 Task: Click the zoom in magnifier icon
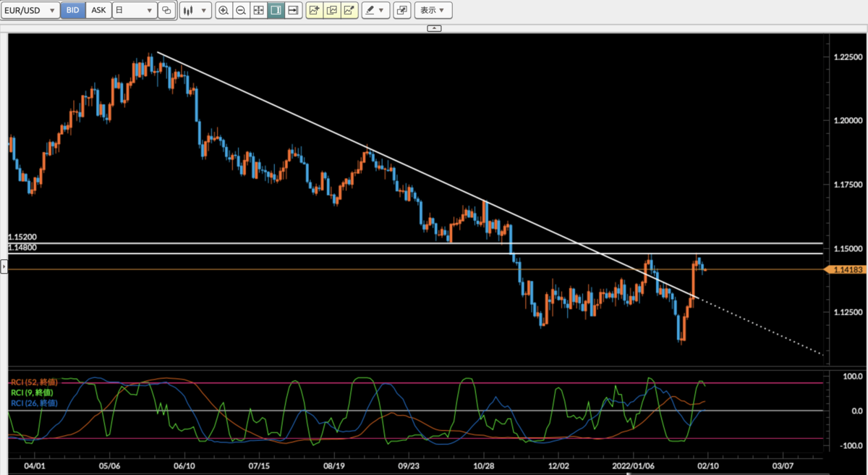click(224, 10)
